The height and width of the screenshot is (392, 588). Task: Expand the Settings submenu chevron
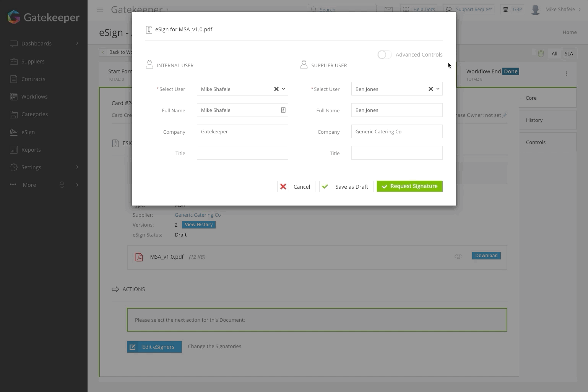(77, 167)
